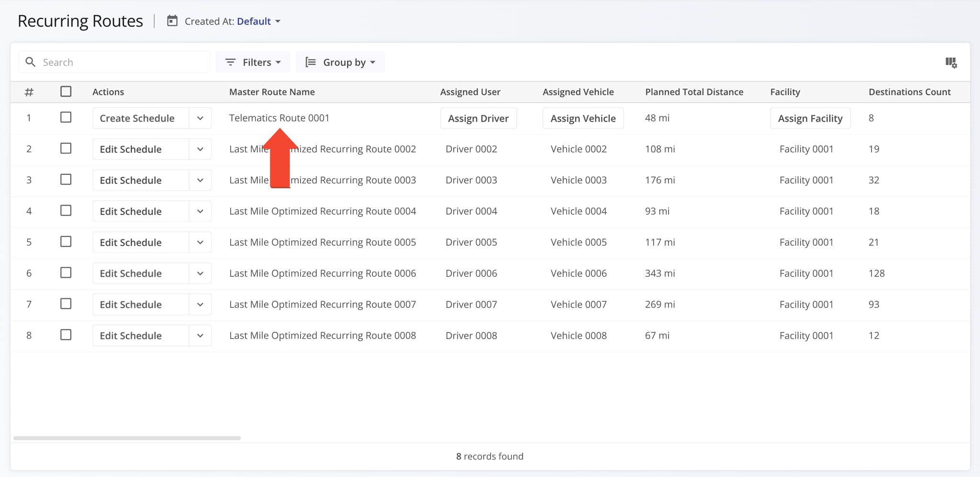Select checkbox for route row 4

click(x=66, y=211)
